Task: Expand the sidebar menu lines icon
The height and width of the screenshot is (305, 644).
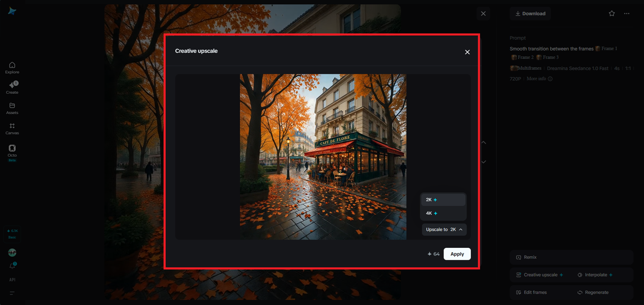Action: coord(12,293)
